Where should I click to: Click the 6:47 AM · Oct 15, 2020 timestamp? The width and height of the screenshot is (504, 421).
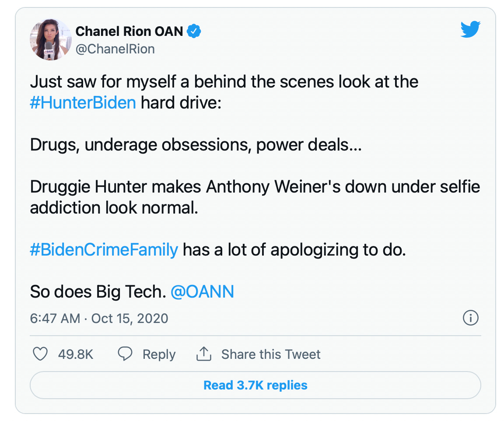(x=99, y=318)
